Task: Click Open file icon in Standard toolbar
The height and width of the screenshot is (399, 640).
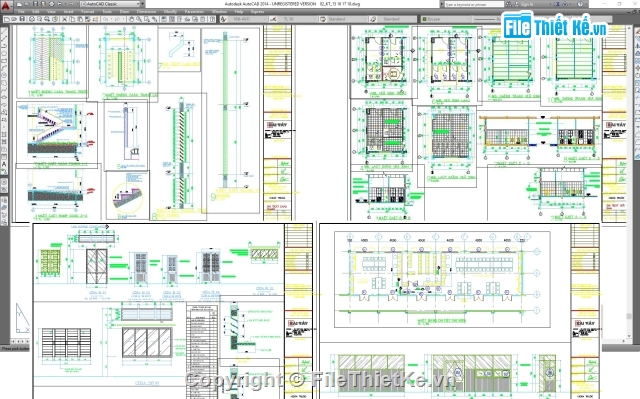Action: click(x=14, y=19)
